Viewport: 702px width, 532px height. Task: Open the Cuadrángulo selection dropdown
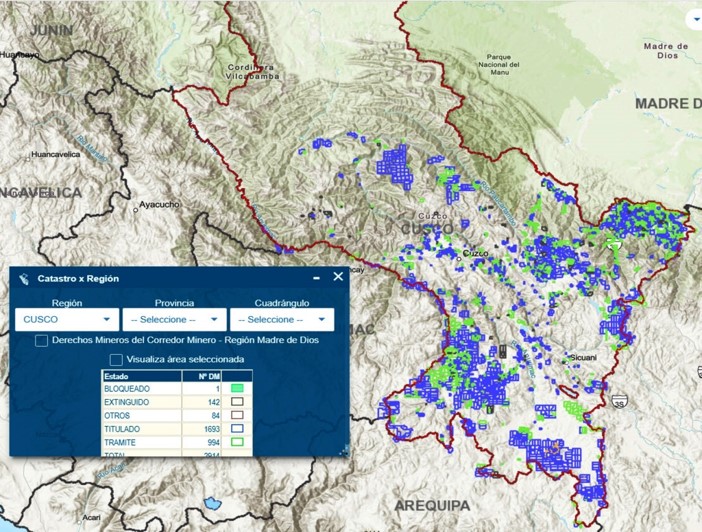click(281, 320)
